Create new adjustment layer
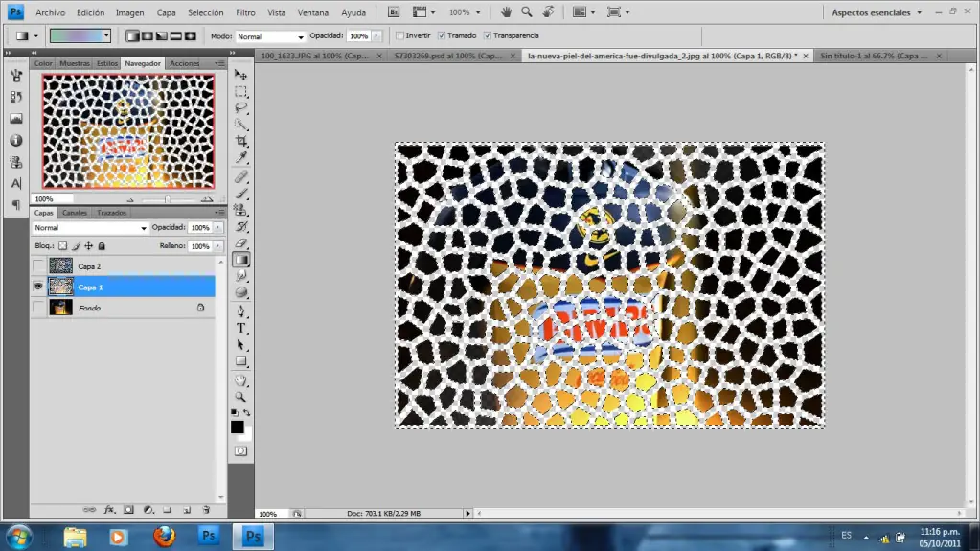Screen dimensions: 980x551 coord(148,510)
